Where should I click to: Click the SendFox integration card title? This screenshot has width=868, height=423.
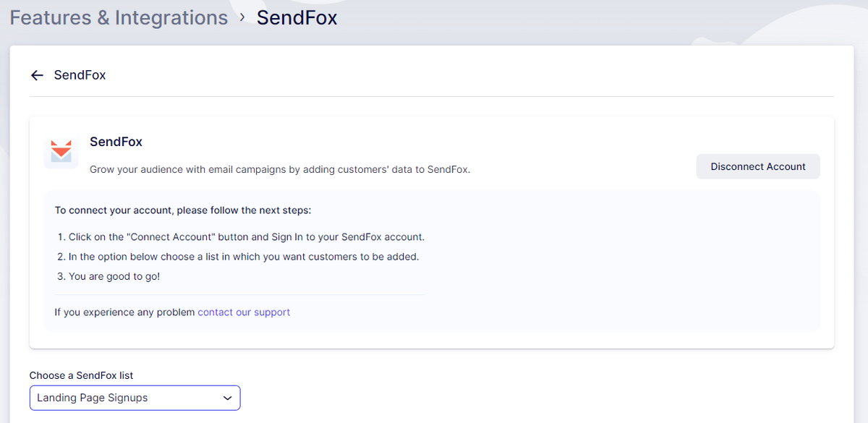[x=116, y=142]
